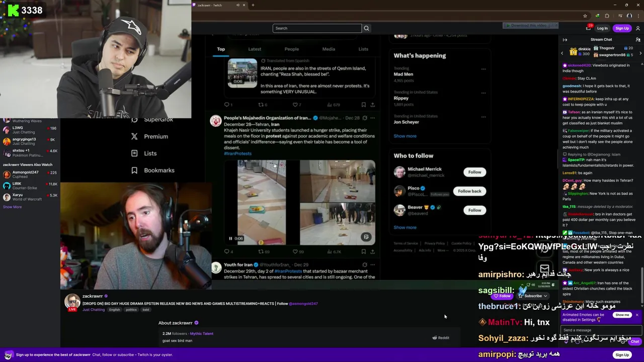Switch to the People search tab
644x362 pixels.
[292, 49]
